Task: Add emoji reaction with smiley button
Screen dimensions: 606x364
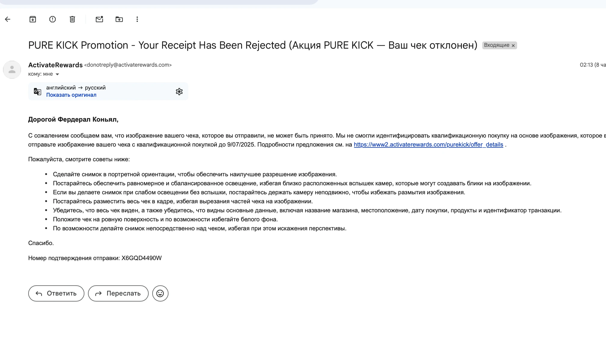Action: (160, 293)
